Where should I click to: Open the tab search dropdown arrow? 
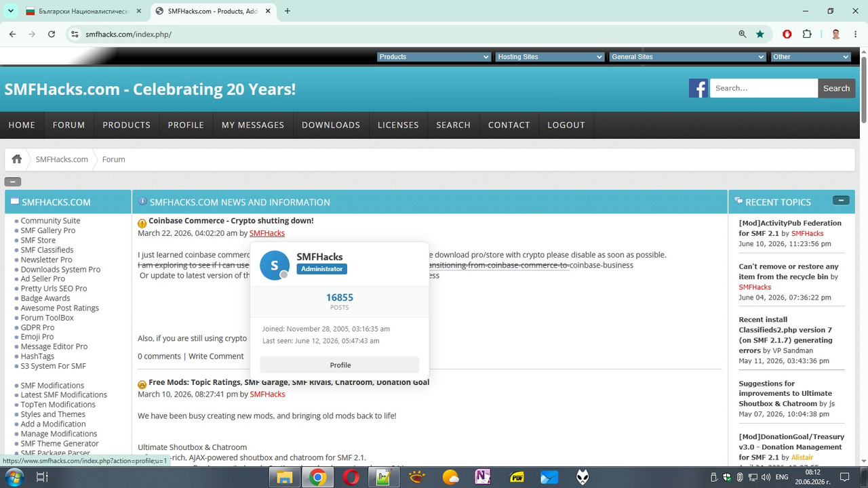11,11
